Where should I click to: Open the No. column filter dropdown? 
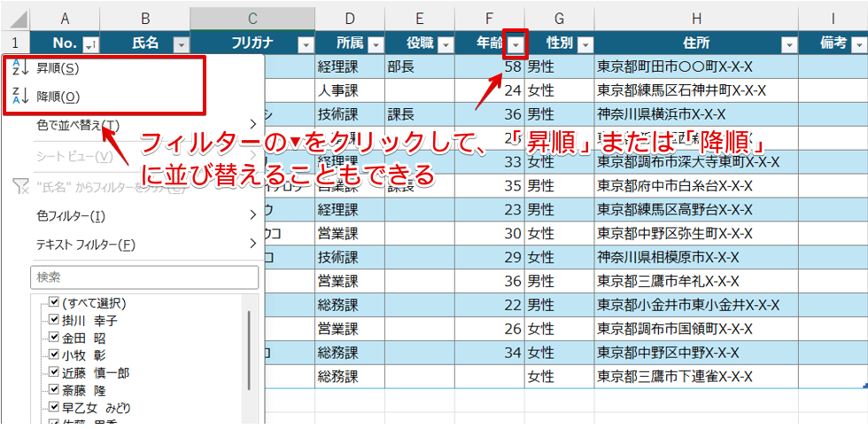click(x=90, y=44)
